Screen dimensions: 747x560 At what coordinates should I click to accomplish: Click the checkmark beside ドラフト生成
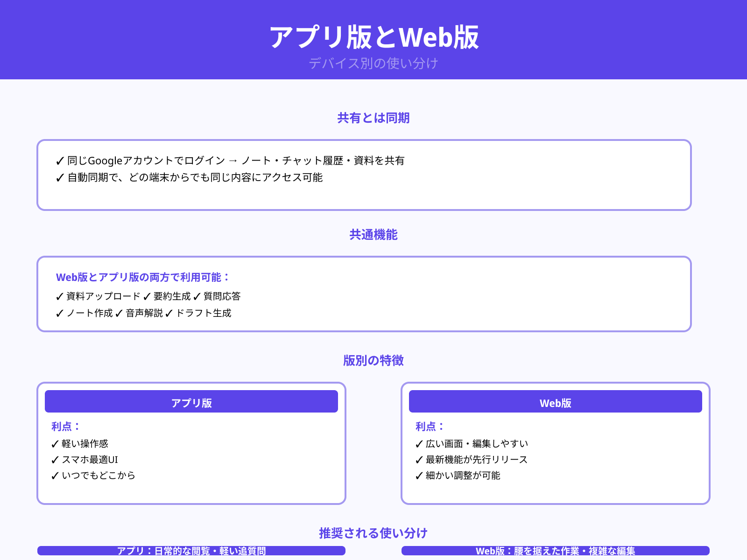169,314
